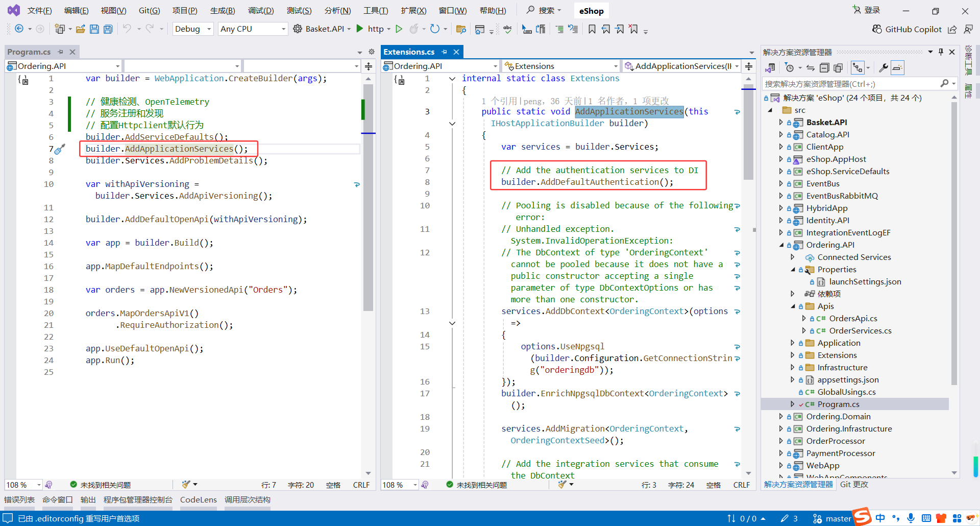
Task: Toggle auto-hide pin of Solution Explorer panel
Action: click(x=941, y=52)
